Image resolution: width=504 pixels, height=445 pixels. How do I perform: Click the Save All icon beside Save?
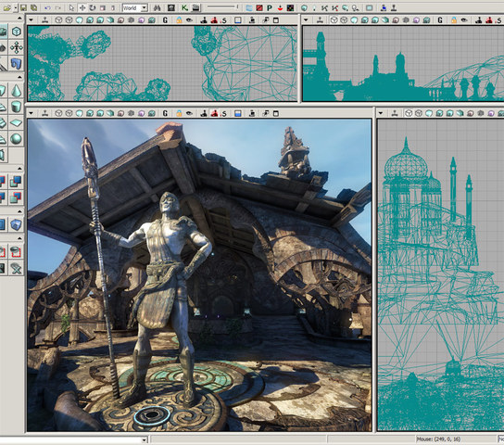(33, 7)
